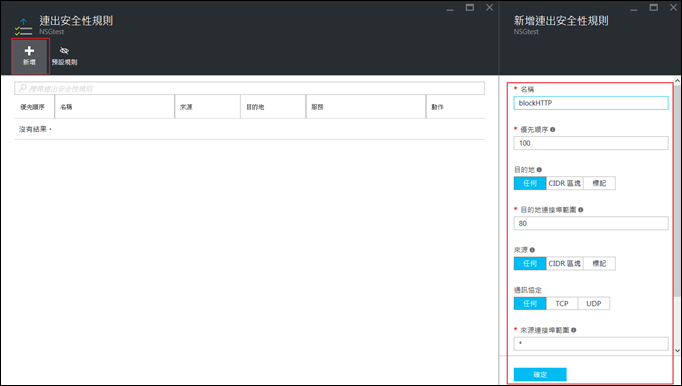Viewport: 682px width, 386px height.
Task: Select 標記 option under 來源
Action: (x=599, y=264)
